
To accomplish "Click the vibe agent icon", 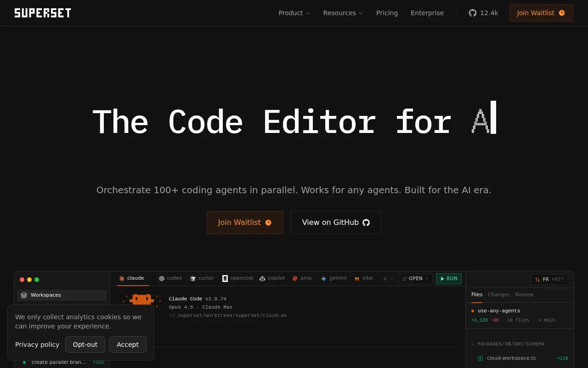I will [x=357, y=278].
